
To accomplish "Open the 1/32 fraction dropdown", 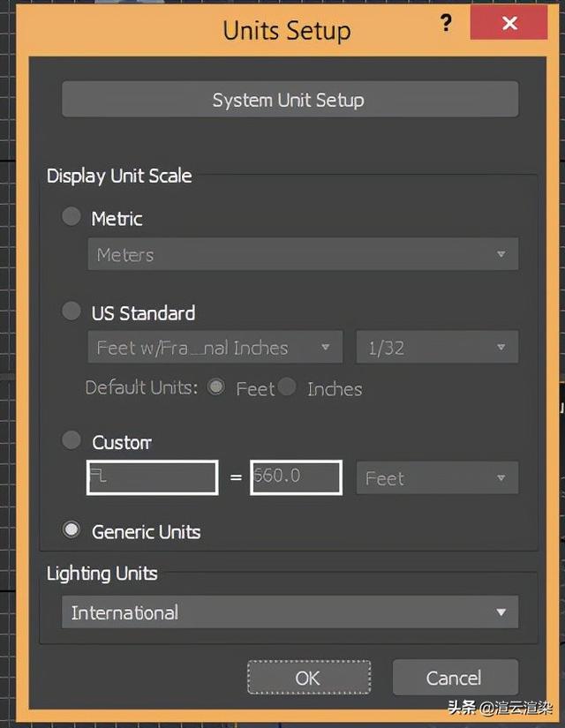I will pyautogui.click(x=436, y=348).
